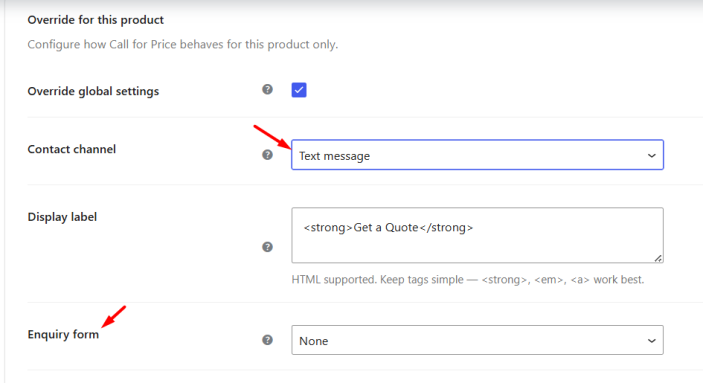Click inside the Display label textarea
This screenshot has width=703, height=383.
(x=477, y=235)
